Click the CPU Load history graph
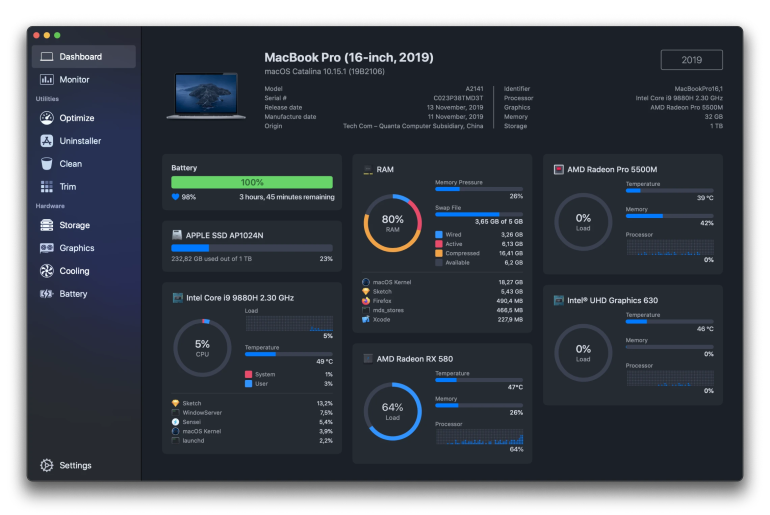Image resolution: width=770 pixels, height=515 pixels. [x=289, y=324]
